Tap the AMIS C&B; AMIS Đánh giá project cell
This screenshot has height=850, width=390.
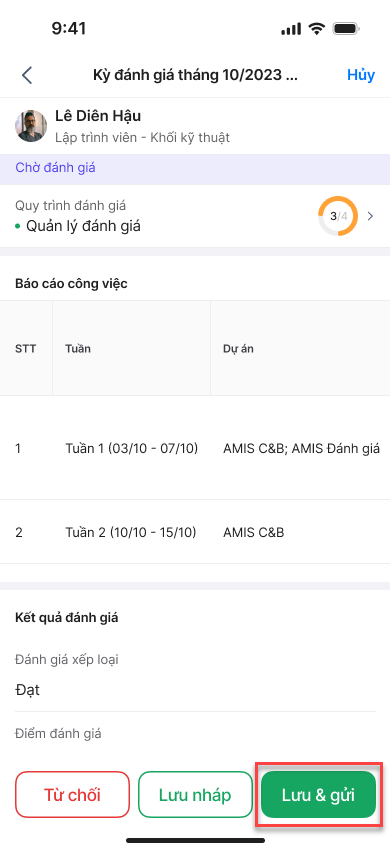click(301, 448)
